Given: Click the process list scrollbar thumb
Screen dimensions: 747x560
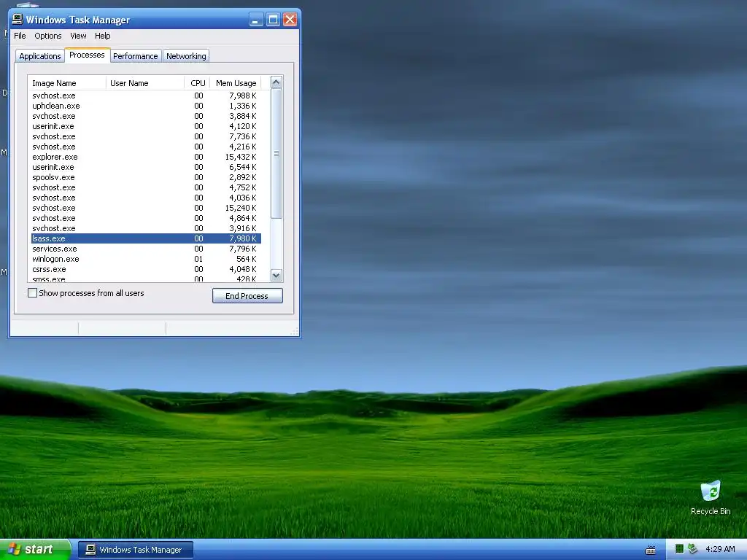Looking at the screenshot, I should 276,153.
